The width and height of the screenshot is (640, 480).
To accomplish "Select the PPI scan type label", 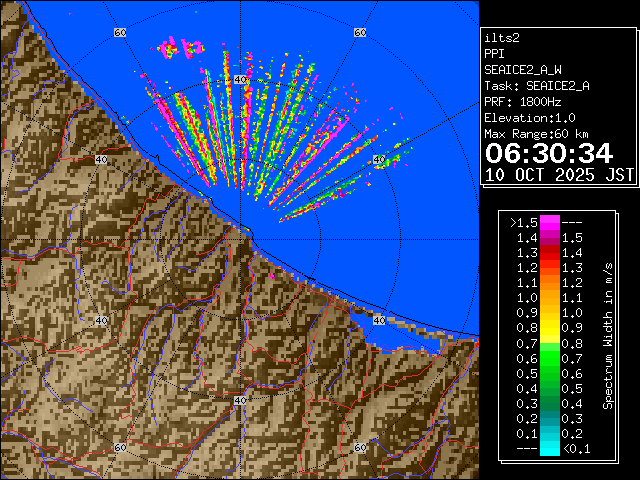I will click(494, 53).
